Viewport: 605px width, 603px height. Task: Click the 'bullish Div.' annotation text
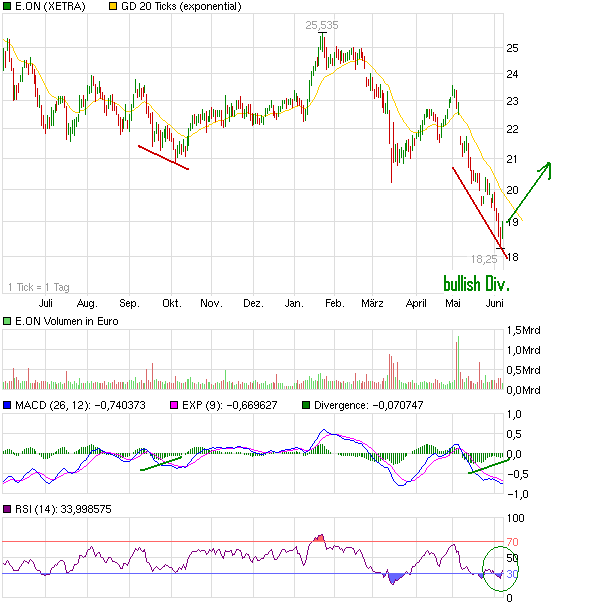point(477,284)
